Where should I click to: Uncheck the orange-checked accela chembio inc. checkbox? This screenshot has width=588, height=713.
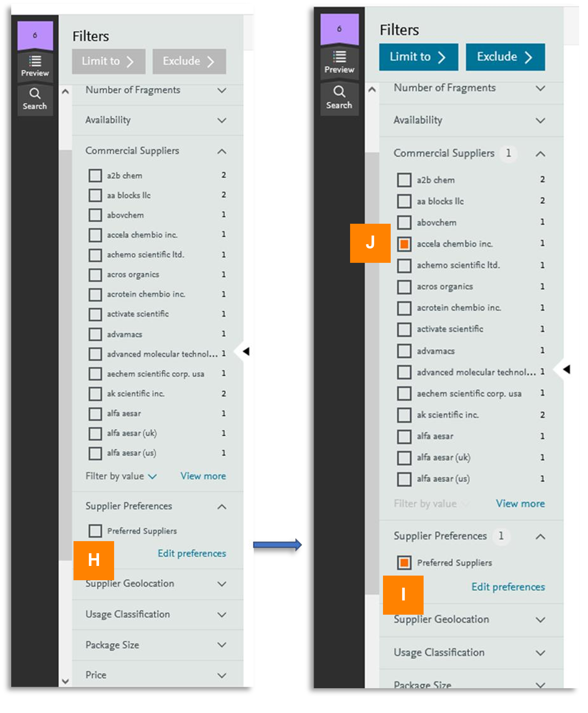pyautogui.click(x=404, y=244)
